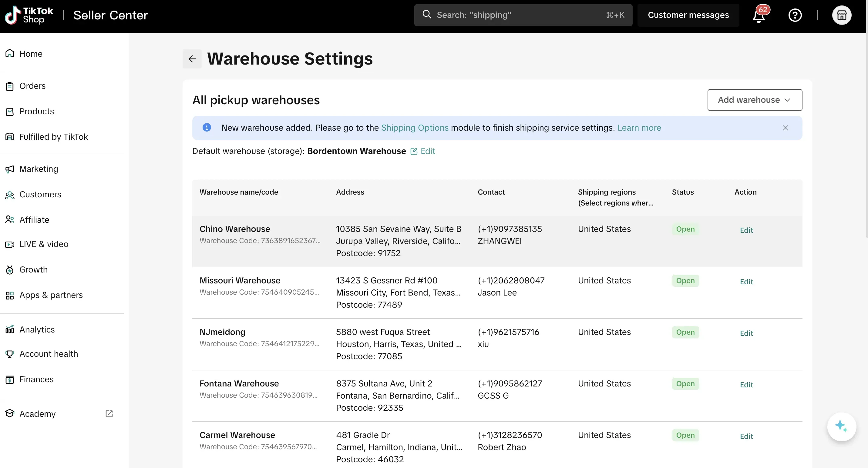Edit the default Bordentown Warehouse
This screenshot has width=868, height=468.
pos(423,151)
